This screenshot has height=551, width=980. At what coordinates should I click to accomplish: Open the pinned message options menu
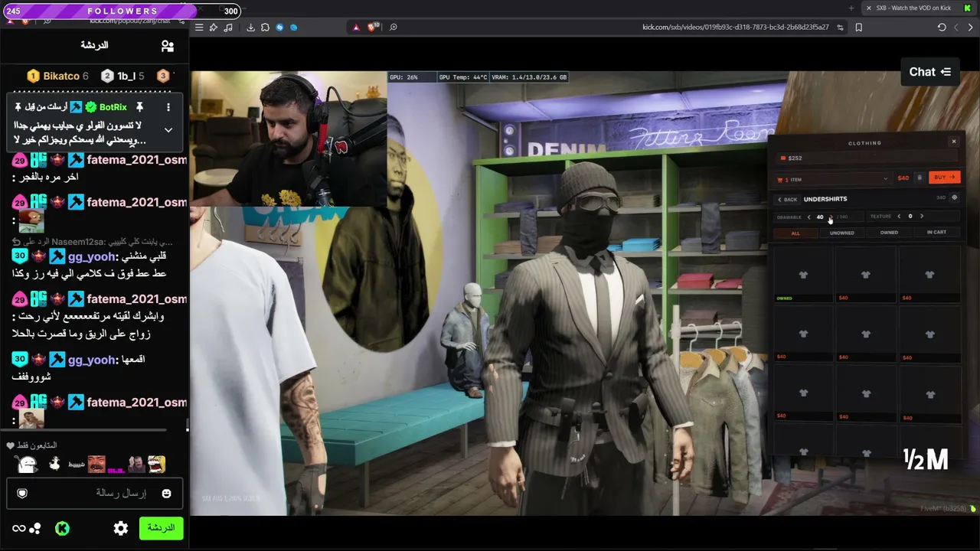(x=168, y=107)
